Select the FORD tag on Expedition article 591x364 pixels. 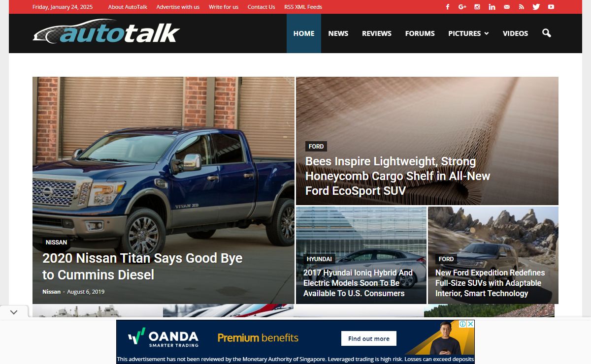coord(446,259)
